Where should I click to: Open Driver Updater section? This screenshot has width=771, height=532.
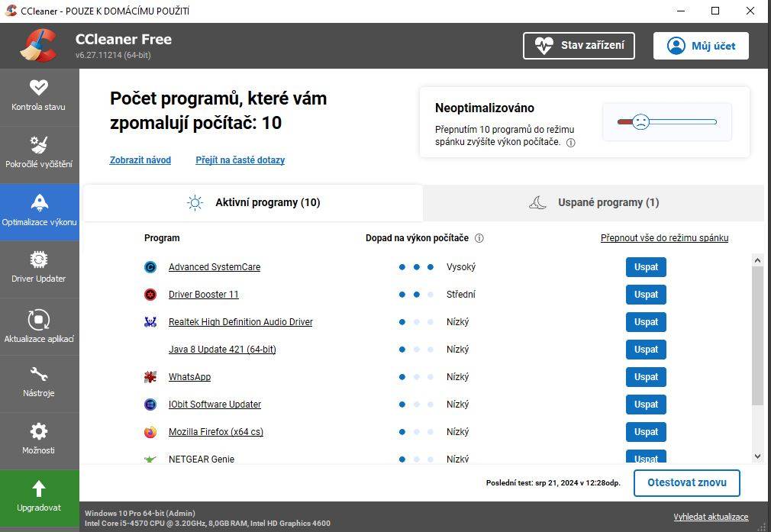click(x=39, y=269)
